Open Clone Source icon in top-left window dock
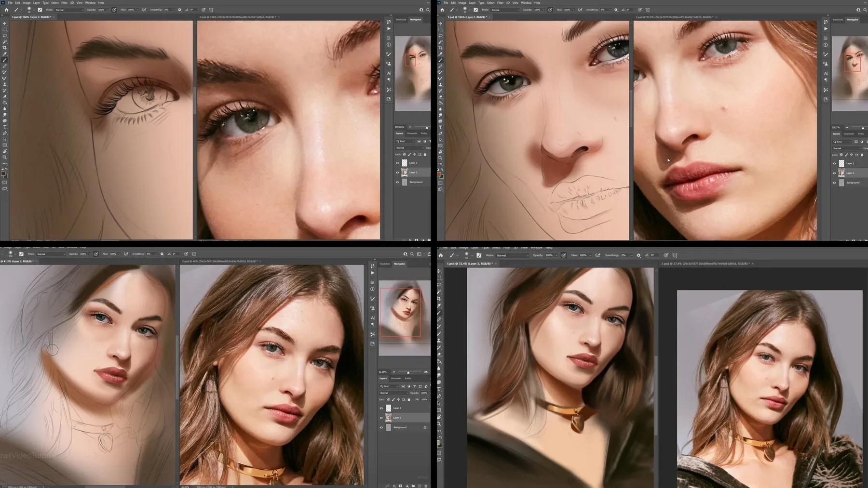Screen dimensions: 868x488 point(389,64)
